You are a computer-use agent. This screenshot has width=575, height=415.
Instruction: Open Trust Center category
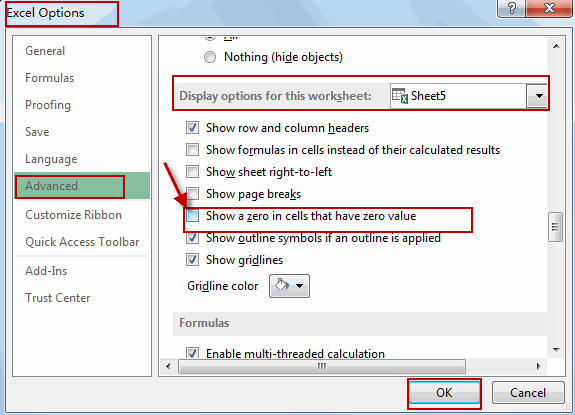[x=58, y=298]
